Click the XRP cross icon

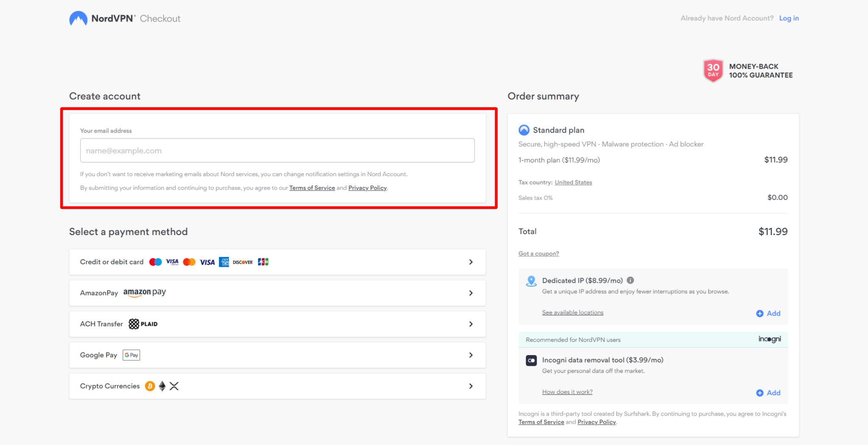click(x=174, y=386)
